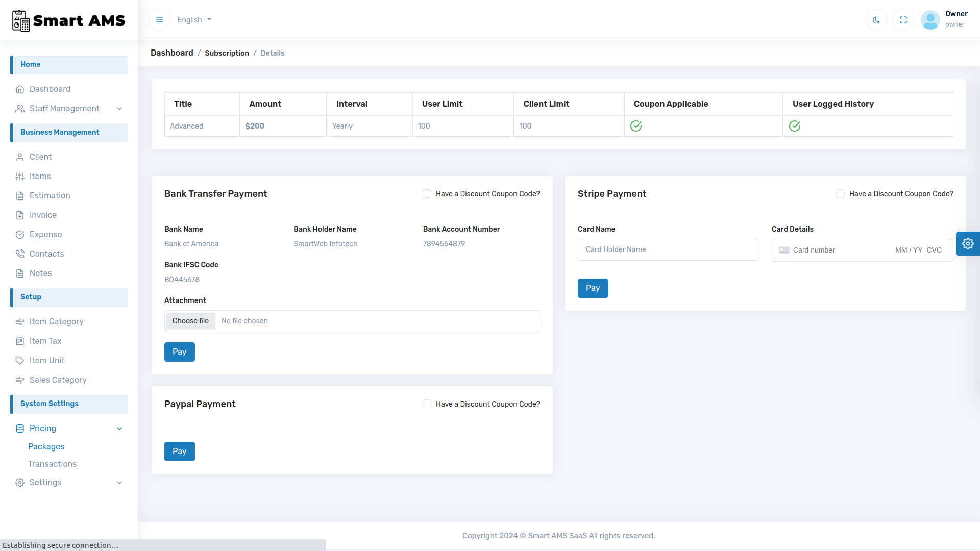Click the Notes sidebar icon

20,273
